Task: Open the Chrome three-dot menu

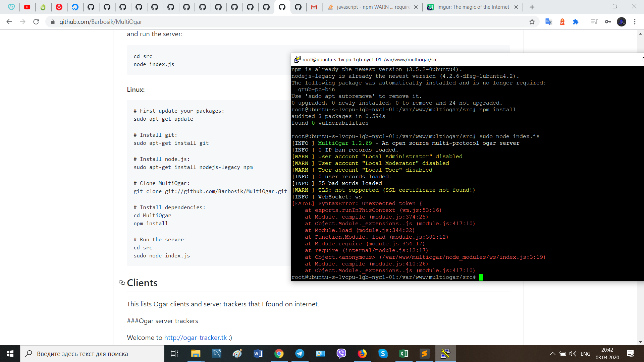Action: pos(635,22)
